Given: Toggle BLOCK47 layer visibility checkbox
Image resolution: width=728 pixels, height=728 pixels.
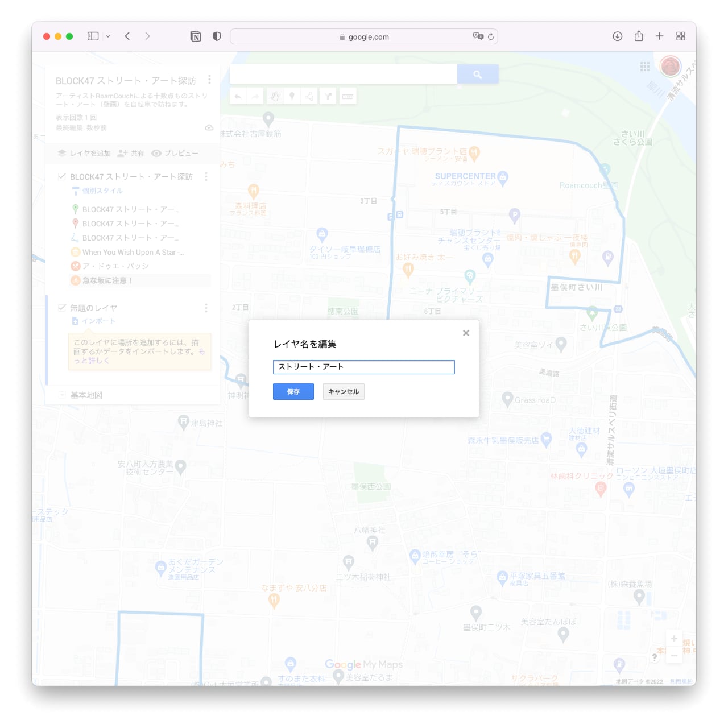Looking at the screenshot, I should click(x=62, y=176).
